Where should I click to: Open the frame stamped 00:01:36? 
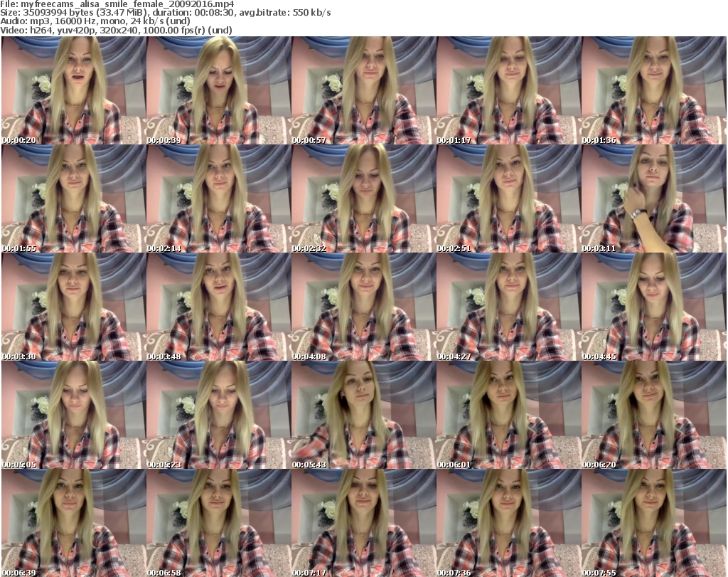click(653, 90)
